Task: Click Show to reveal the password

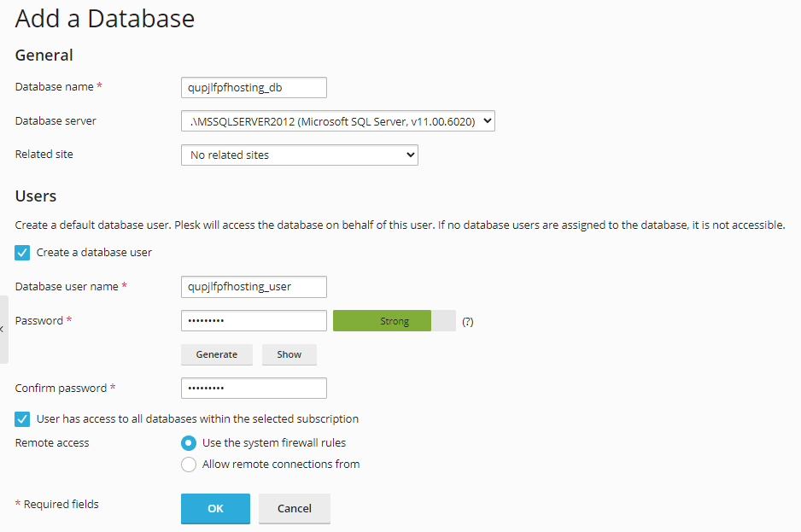Action: [289, 354]
